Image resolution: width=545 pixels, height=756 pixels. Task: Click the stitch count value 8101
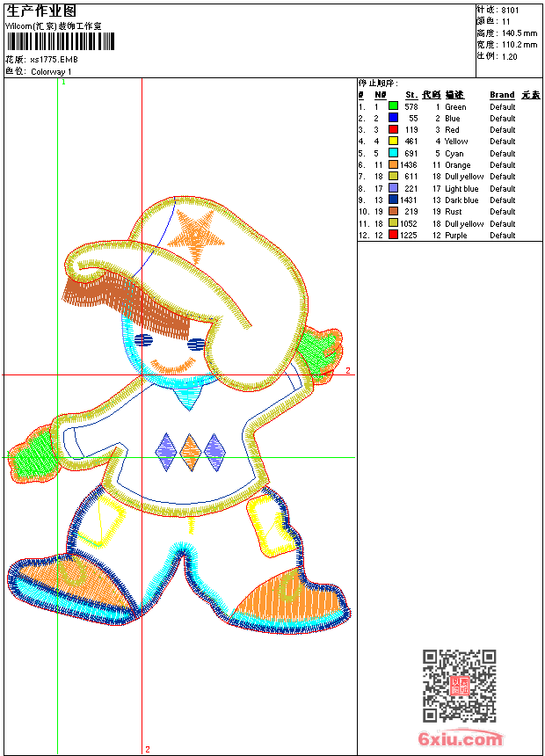click(510, 10)
